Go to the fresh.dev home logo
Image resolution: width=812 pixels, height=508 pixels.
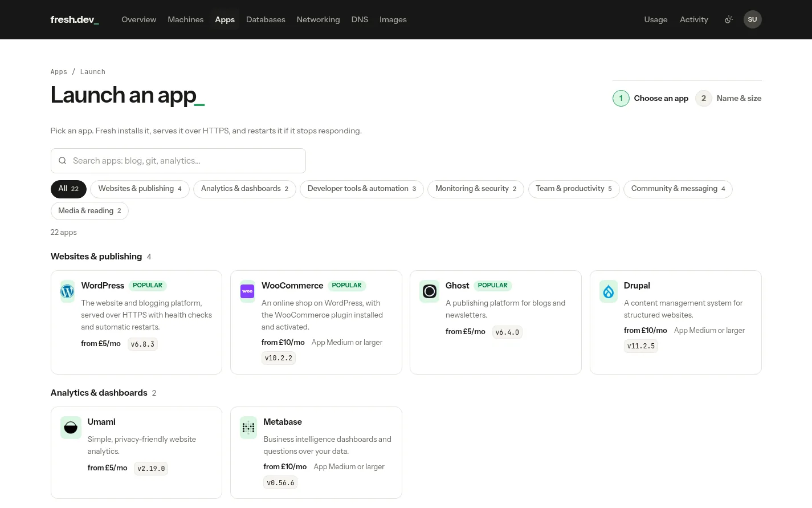click(x=75, y=19)
